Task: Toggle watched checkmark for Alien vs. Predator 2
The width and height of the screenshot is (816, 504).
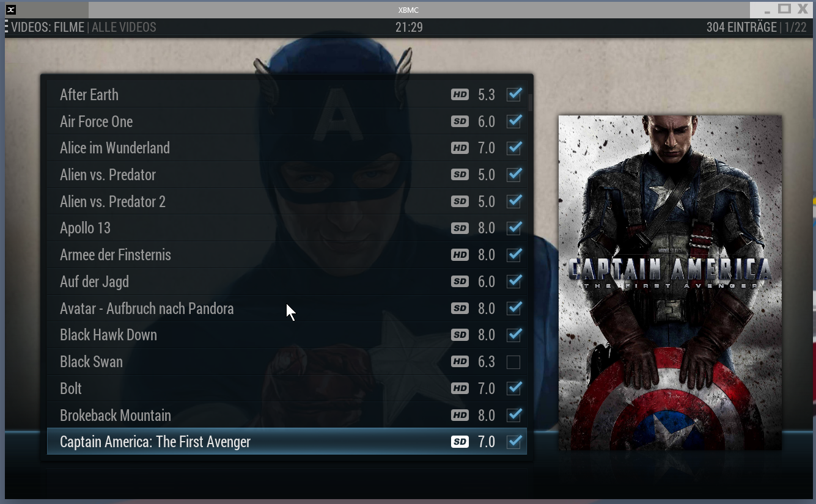Action: (x=514, y=201)
